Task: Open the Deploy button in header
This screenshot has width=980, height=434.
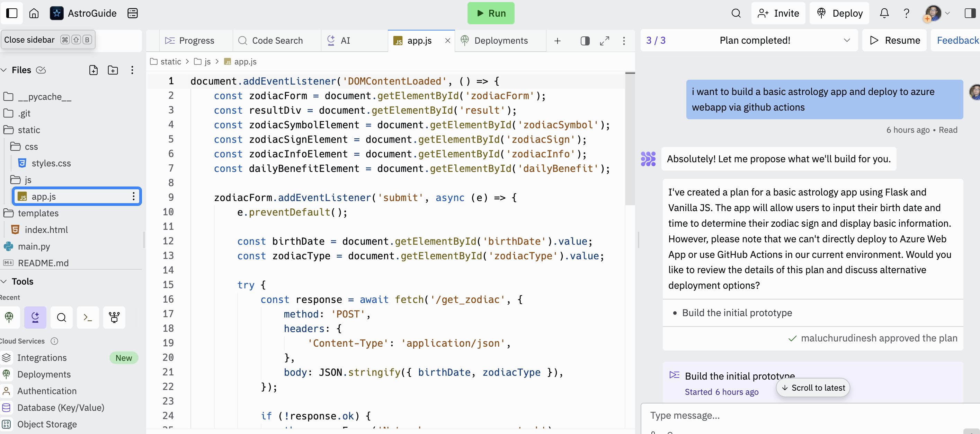Action: [x=839, y=13]
